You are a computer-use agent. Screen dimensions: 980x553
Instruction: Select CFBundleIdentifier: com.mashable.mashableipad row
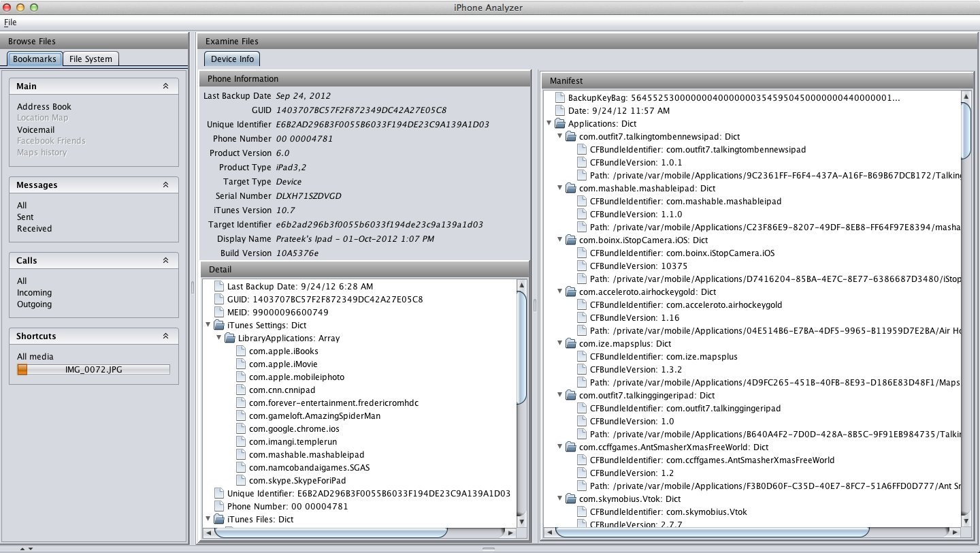point(685,202)
